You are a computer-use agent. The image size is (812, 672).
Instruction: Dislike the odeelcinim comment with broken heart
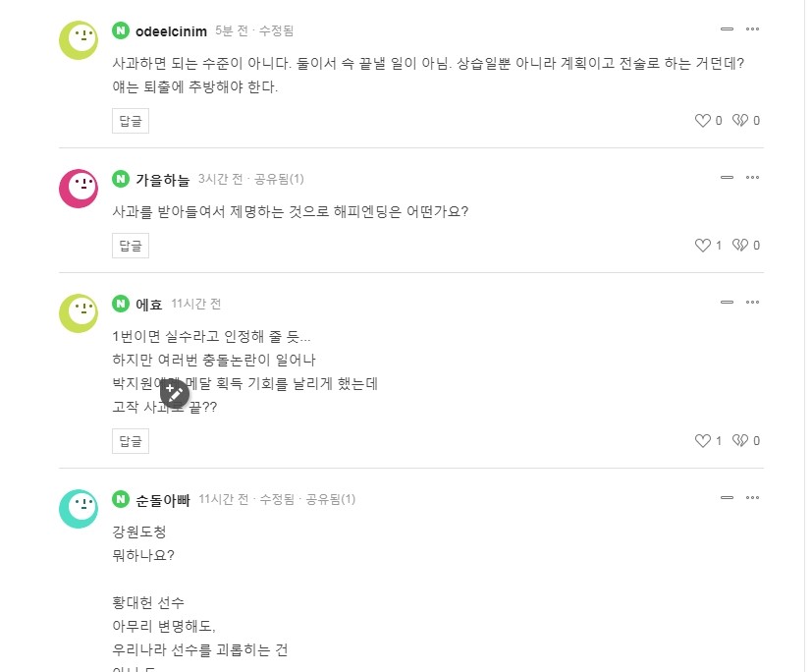(x=740, y=121)
